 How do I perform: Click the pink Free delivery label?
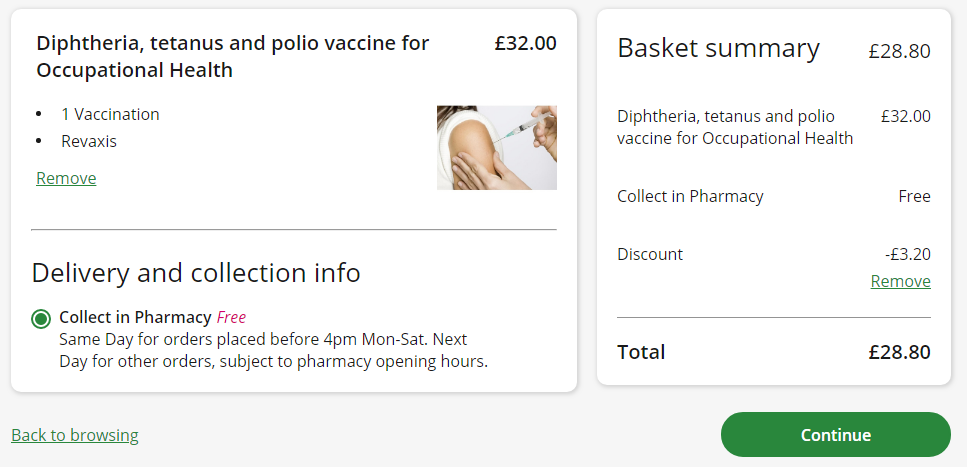click(x=231, y=317)
